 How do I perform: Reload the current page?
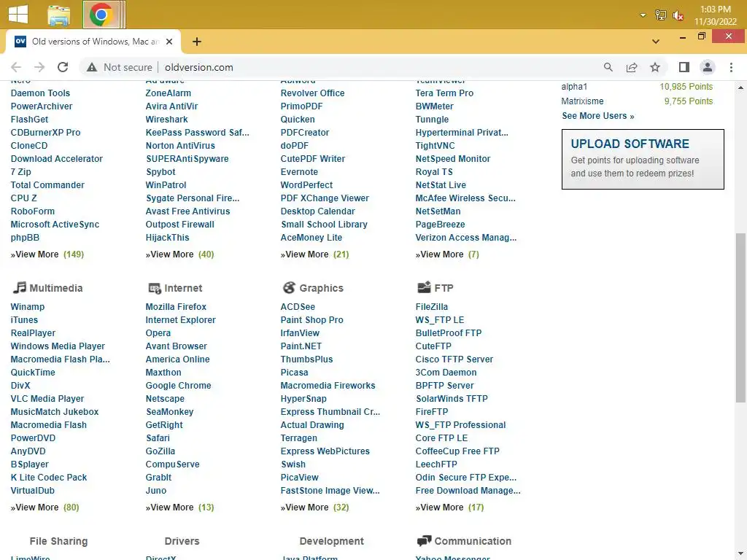tap(63, 67)
